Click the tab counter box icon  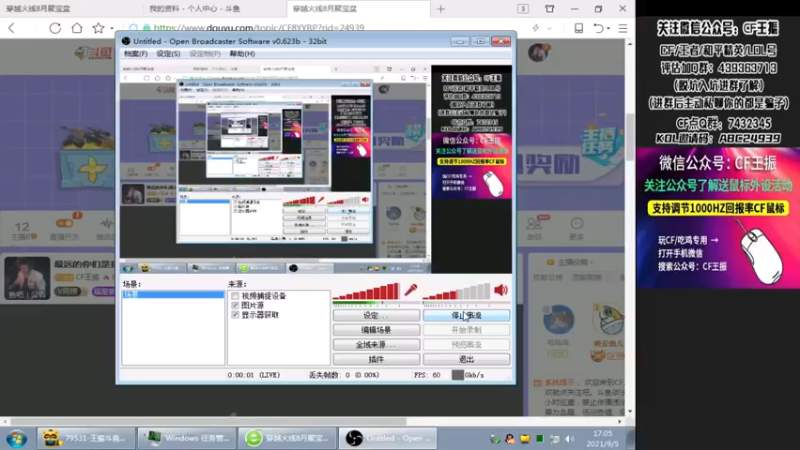point(523,9)
